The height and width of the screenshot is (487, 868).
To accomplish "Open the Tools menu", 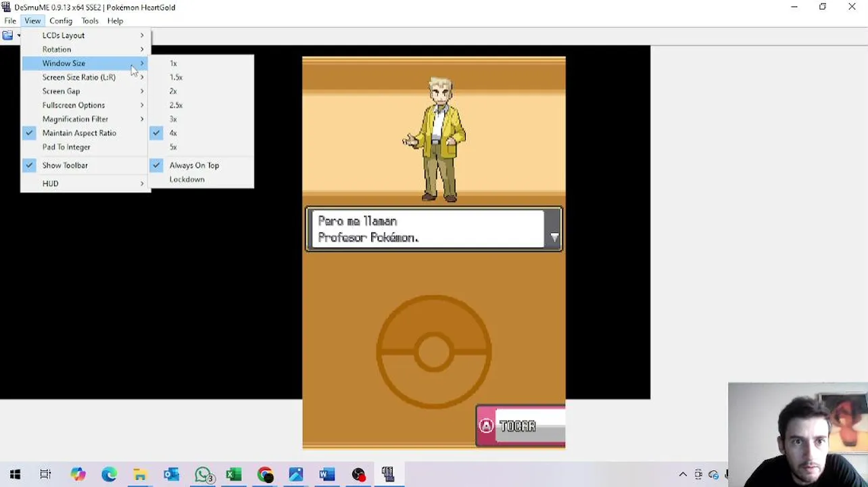I will (90, 21).
